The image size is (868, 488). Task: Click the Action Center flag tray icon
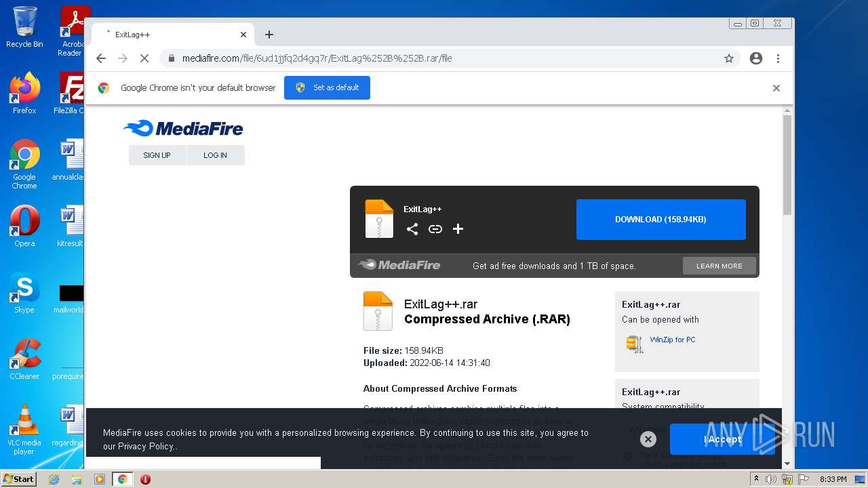click(804, 479)
